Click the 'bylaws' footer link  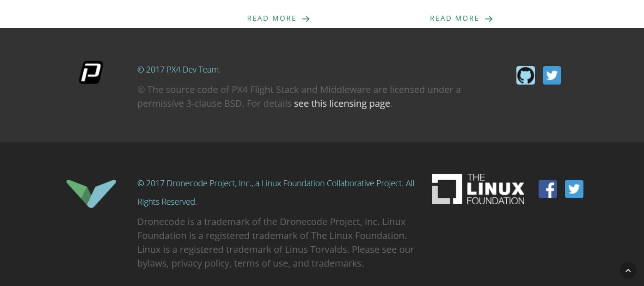click(153, 263)
